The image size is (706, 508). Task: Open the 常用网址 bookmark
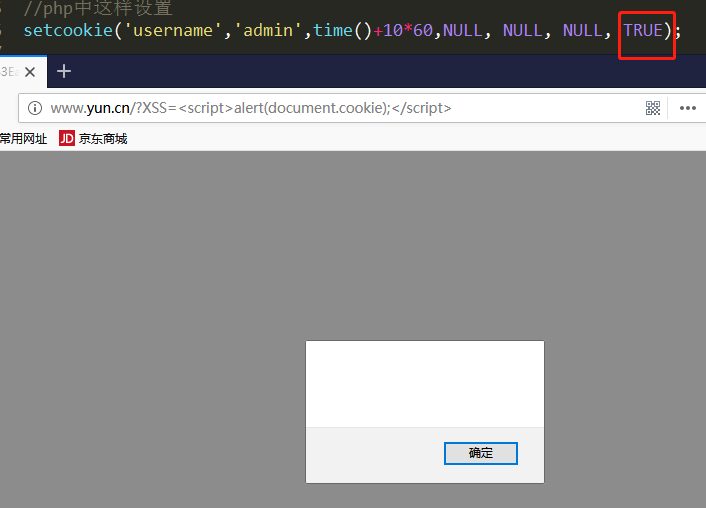point(23,139)
